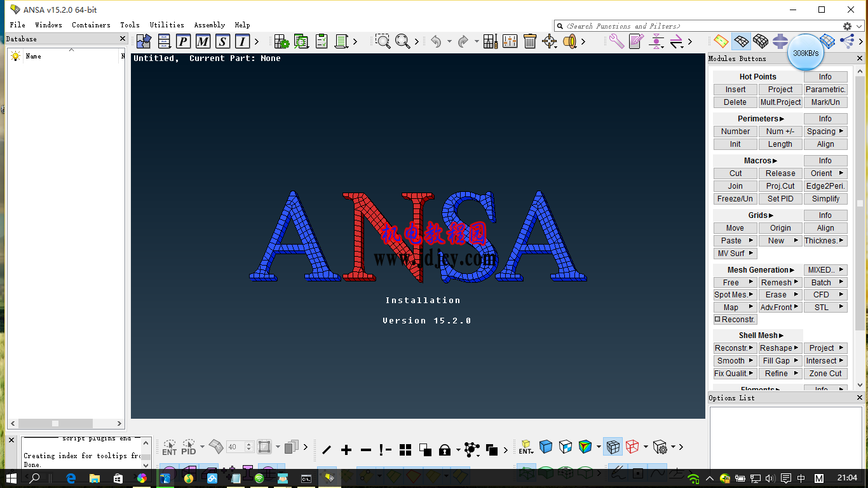Click the notepad with pencil icon
The width and height of the screenshot is (868, 488).
pyautogui.click(x=636, y=42)
